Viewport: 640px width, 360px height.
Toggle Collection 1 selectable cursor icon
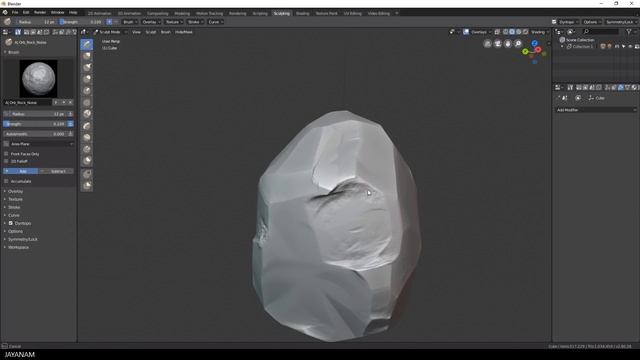click(623, 47)
